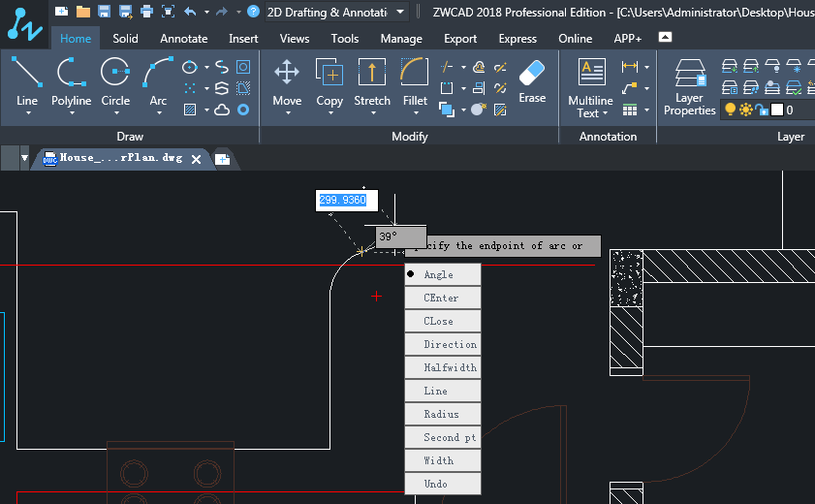Click the Undo arrow icon

[190, 11]
